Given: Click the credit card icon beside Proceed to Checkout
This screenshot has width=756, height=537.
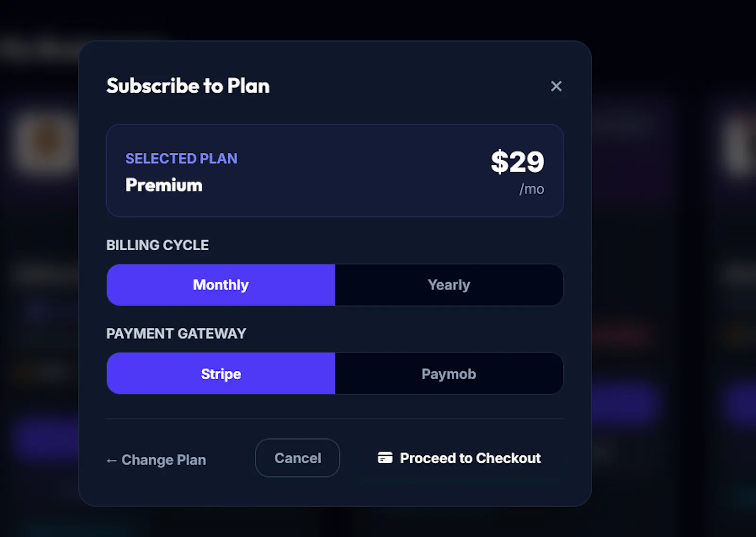Looking at the screenshot, I should (385, 458).
